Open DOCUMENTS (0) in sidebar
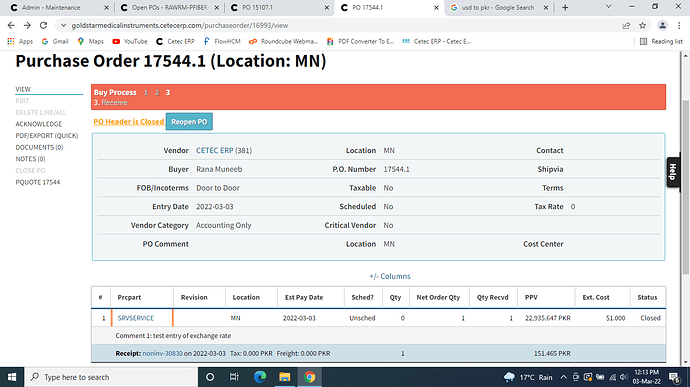This screenshot has width=690, height=387. (x=39, y=147)
